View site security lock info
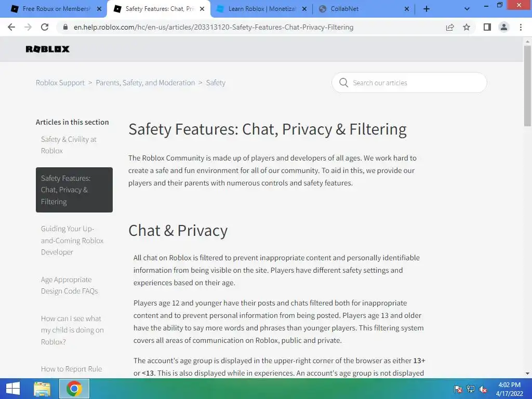 point(65,27)
